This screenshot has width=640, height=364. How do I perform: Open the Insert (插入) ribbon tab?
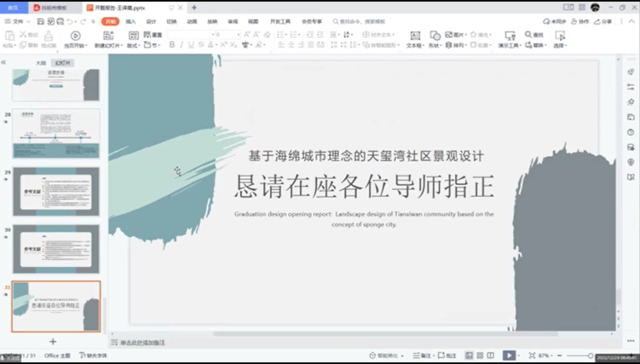tap(130, 21)
